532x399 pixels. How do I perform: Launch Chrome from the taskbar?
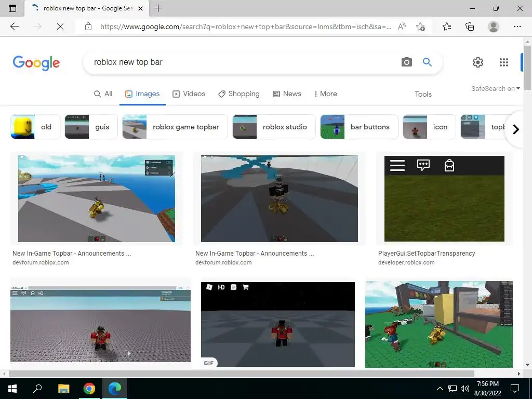89,389
